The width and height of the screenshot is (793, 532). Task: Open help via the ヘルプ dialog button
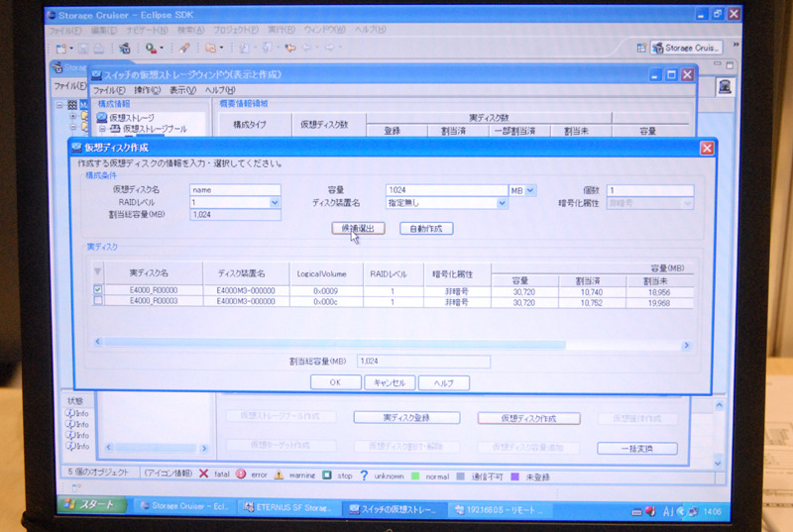pyautogui.click(x=443, y=383)
